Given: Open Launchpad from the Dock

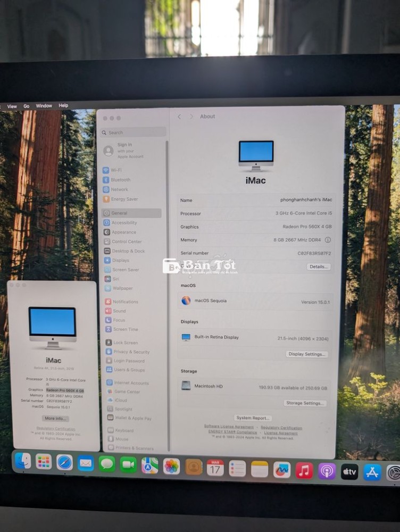Looking at the screenshot, I should coord(44,461).
